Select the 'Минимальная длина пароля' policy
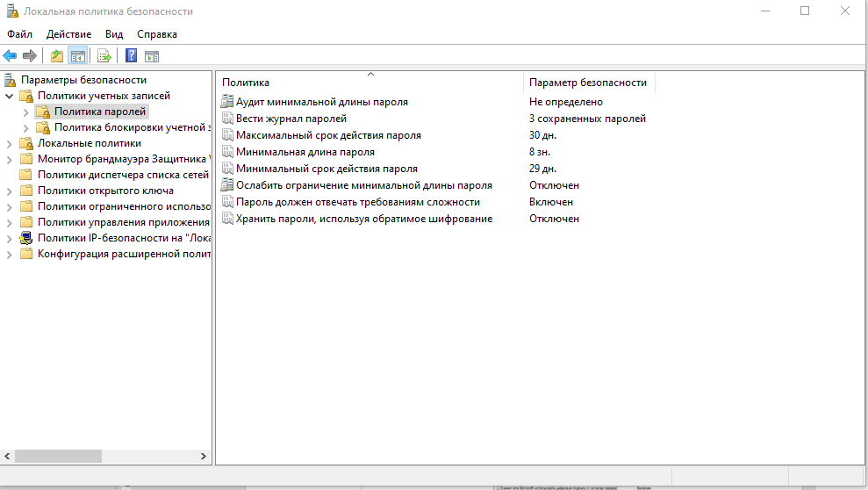 pos(305,152)
